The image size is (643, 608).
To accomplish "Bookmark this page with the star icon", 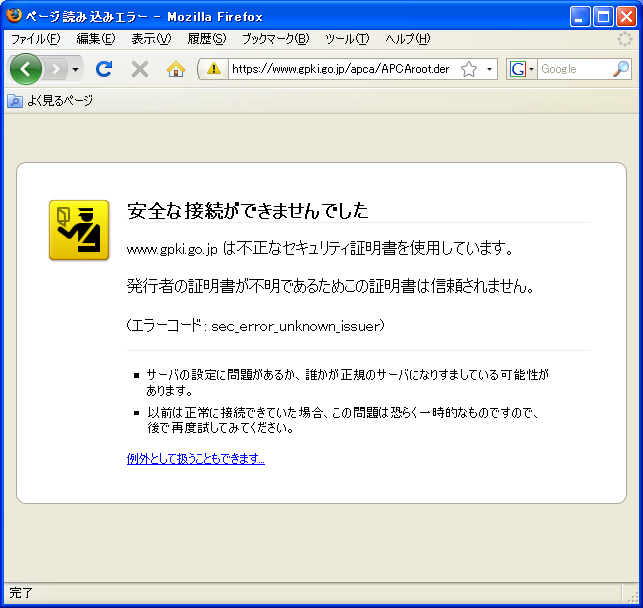I will (x=469, y=69).
